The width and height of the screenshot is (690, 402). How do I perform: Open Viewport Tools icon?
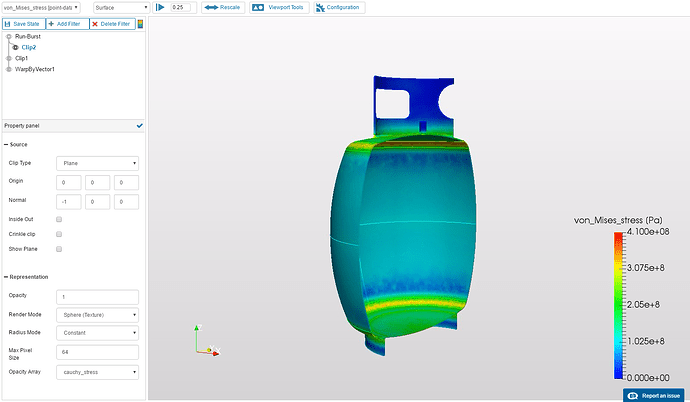click(x=258, y=7)
